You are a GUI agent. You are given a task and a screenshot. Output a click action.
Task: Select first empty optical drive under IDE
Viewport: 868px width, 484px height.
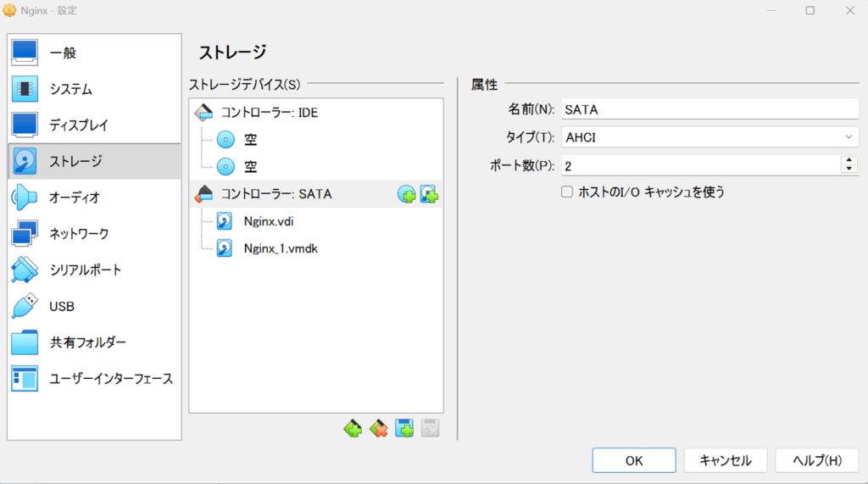pos(250,140)
